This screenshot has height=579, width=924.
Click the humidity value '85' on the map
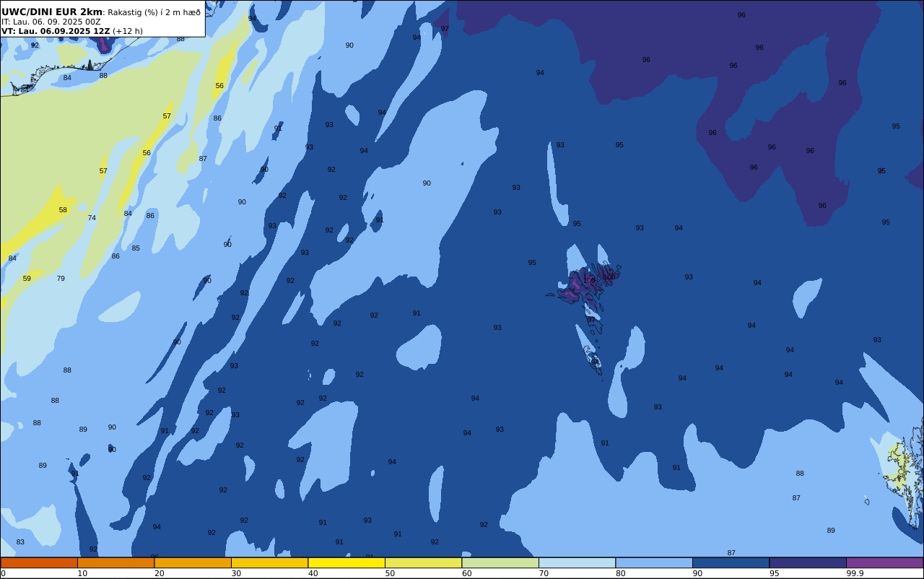[x=136, y=248]
